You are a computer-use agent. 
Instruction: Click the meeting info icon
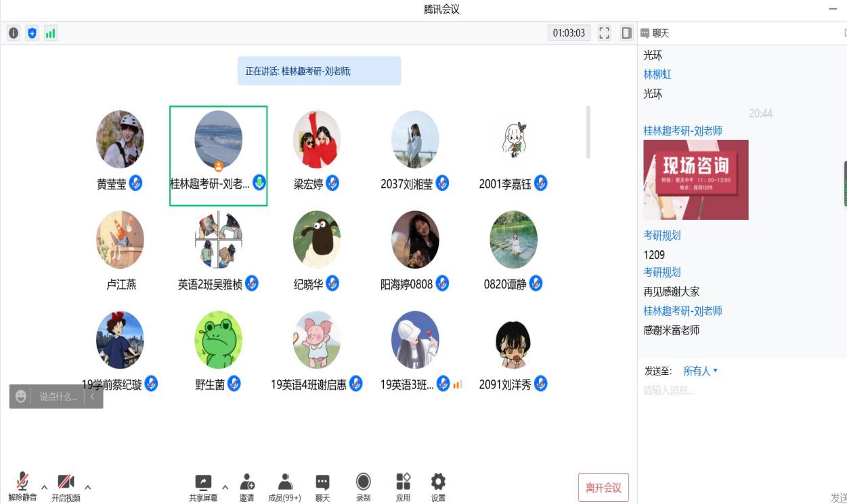[14, 33]
